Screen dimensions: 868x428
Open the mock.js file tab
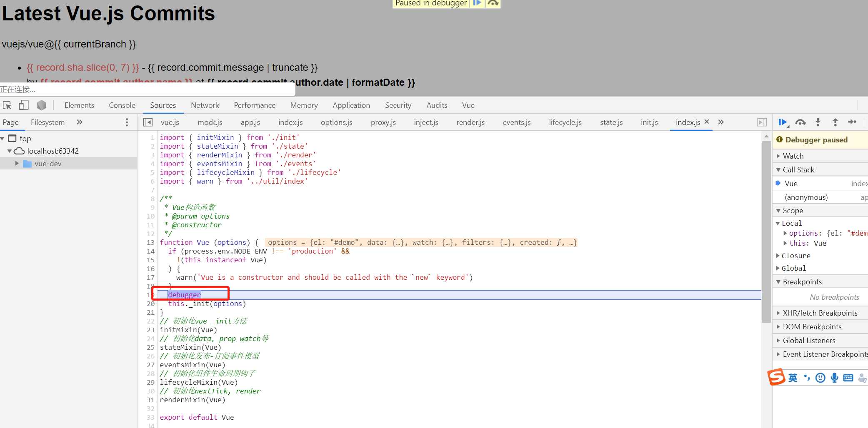(210, 122)
